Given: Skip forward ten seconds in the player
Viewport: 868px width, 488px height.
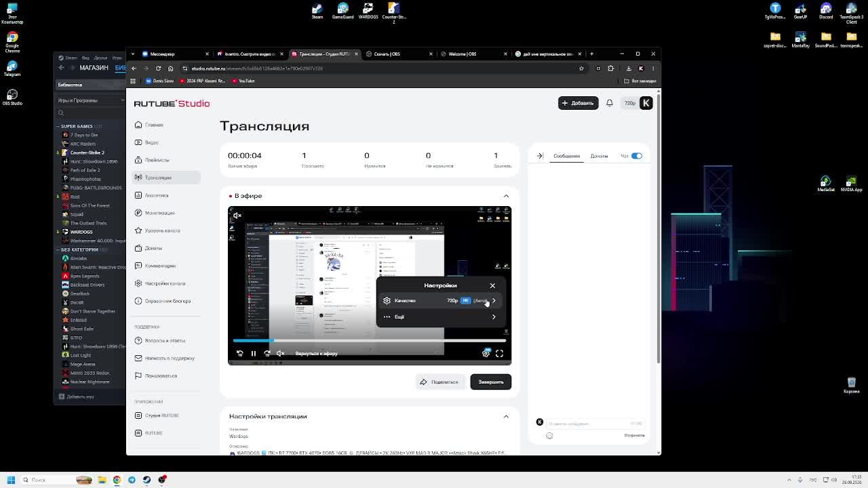Looking at the screenshot, I should (267, 353).
